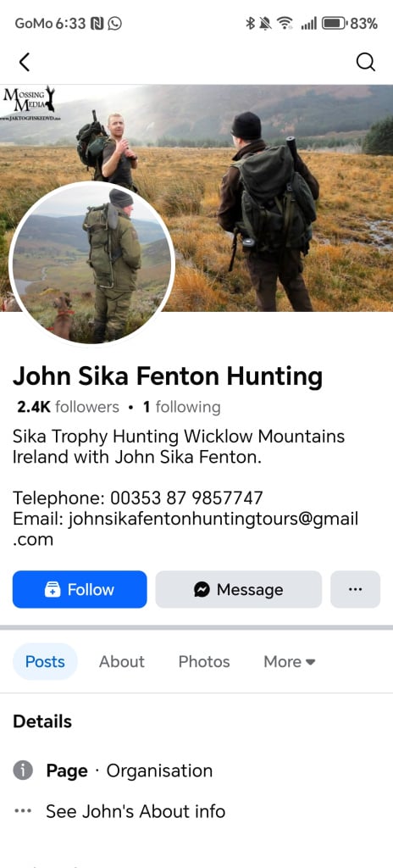Viewport: 393px width, 868px height.
Task: Tap the battery status icon
Action: point(335,23)
